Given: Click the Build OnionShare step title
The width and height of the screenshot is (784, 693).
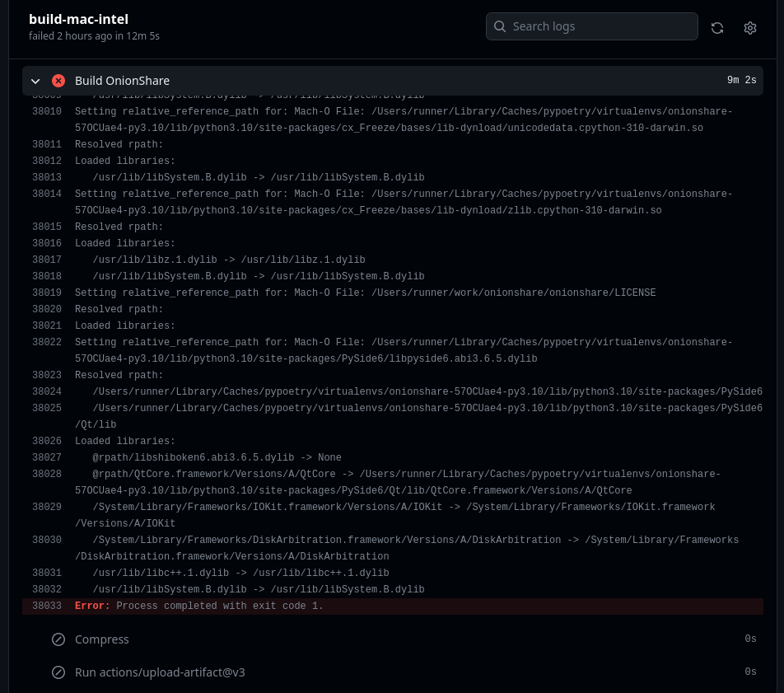Looking at the screenshot, I should [x=122, y=81].
